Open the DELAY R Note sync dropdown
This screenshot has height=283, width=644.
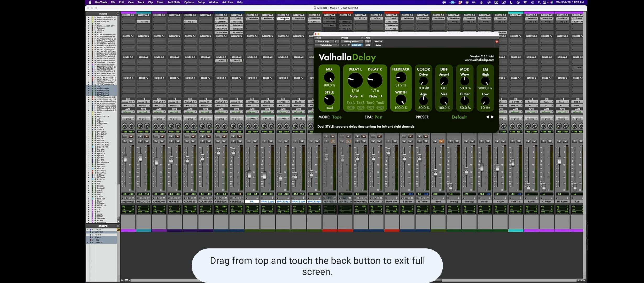pos(376,96)
